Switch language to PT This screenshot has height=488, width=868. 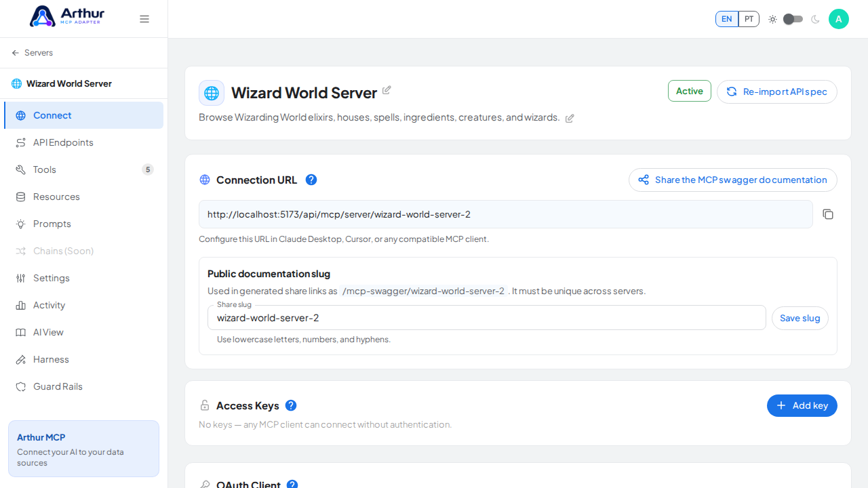(x=749, y=19)
